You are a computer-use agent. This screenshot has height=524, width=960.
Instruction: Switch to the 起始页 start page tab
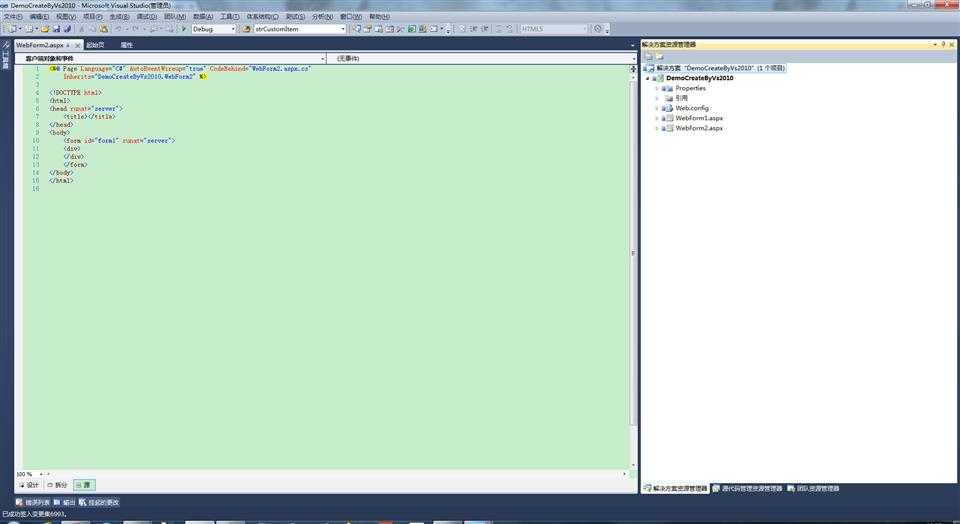pyautogui.click(x=95, y=45)
